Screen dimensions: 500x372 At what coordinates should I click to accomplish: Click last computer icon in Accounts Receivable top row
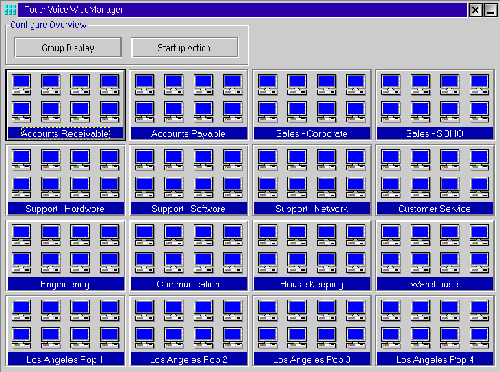109,85
